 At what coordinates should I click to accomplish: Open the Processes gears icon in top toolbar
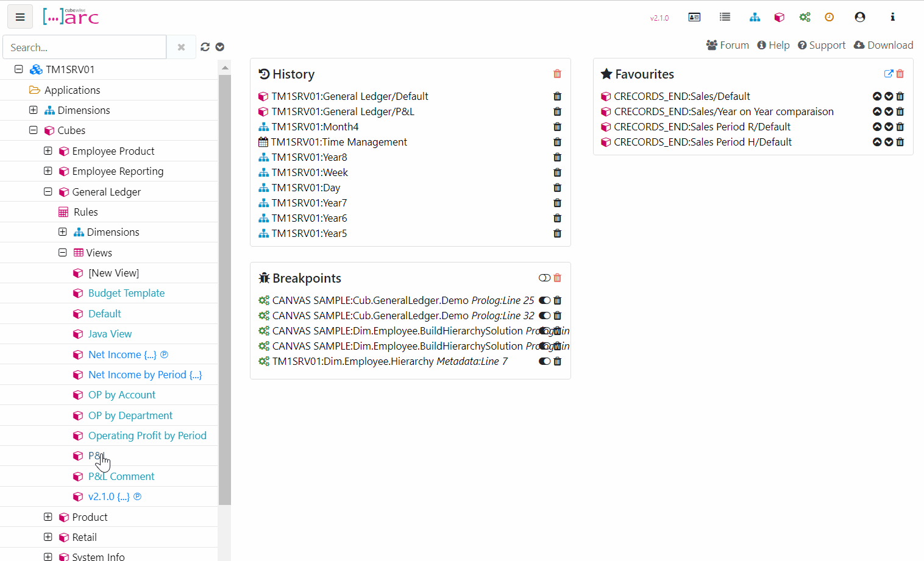coord(805,16)
